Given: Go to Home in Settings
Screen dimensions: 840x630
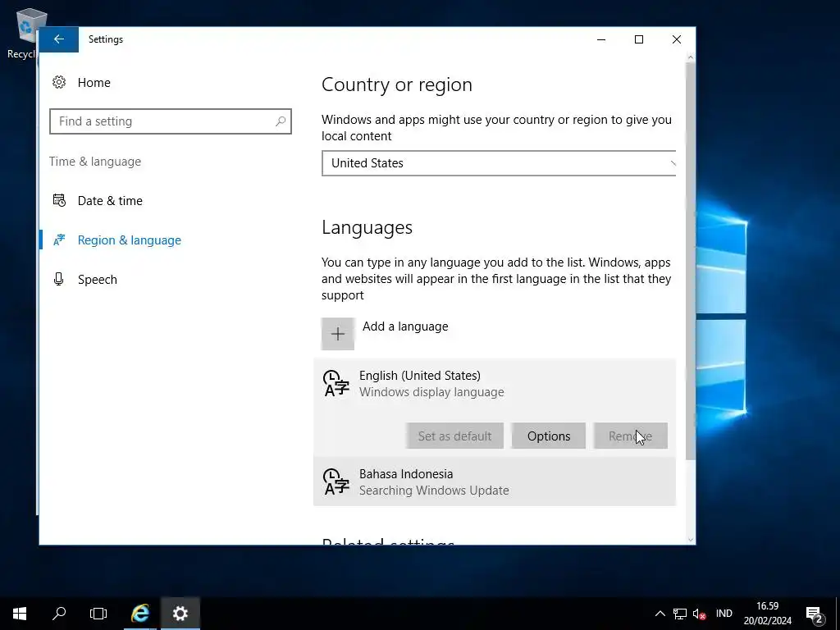Looking at the screenshot, I should 94,83.
